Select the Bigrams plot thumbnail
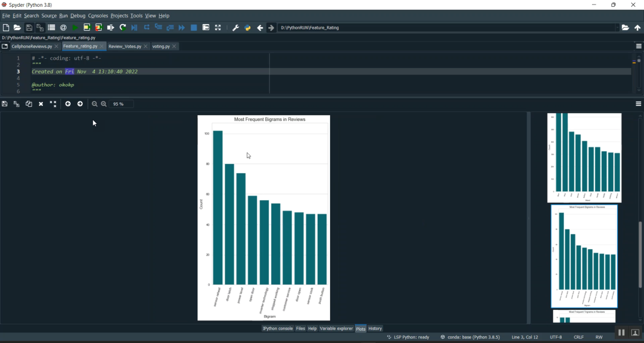The height and width of the screenshot is (343, 644). pyautogui.click(x=584, y=256)
